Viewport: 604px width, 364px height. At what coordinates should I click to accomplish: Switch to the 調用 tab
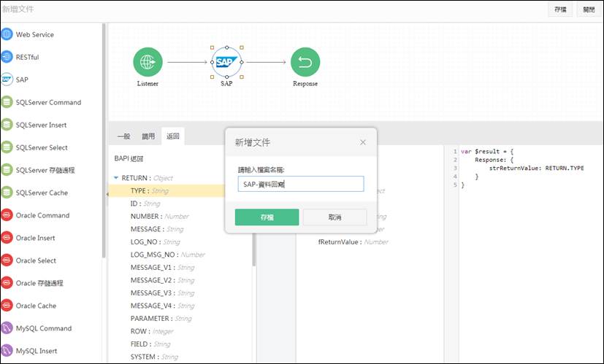[148, 136]
